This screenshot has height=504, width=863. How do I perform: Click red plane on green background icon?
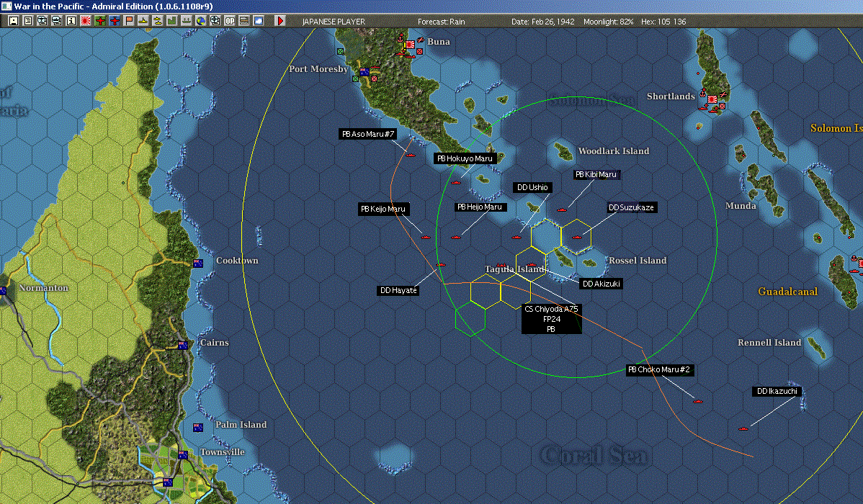tap(100, 21)
